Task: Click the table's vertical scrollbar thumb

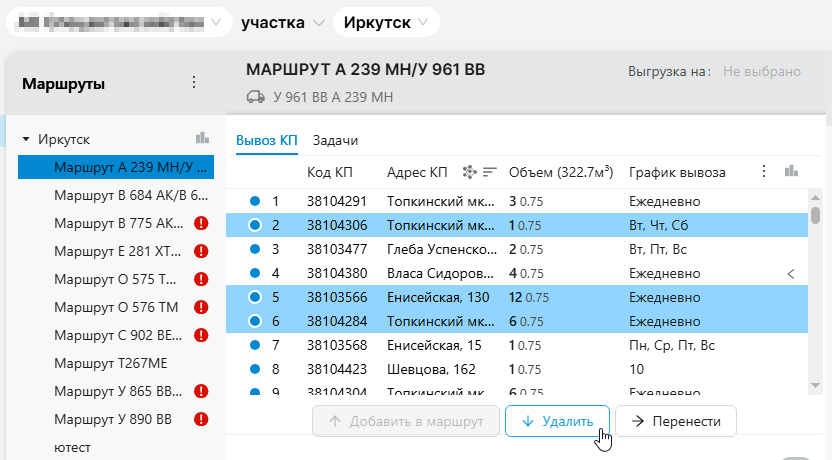Action: (x=815, y=215)
